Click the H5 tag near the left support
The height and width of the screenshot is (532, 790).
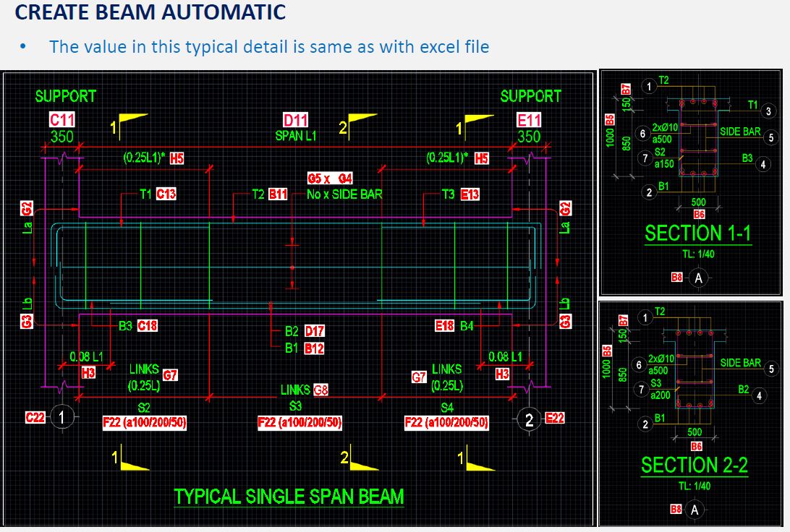[177, 158]
